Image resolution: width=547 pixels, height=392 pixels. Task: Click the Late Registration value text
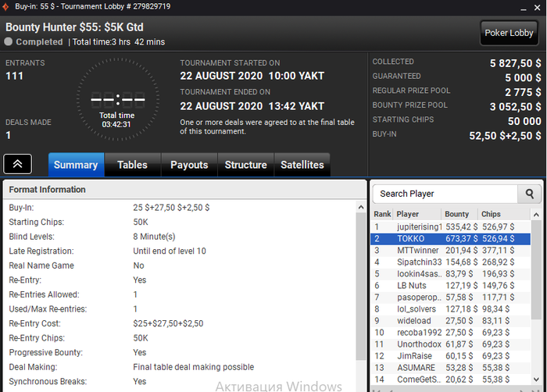point(170,251)
